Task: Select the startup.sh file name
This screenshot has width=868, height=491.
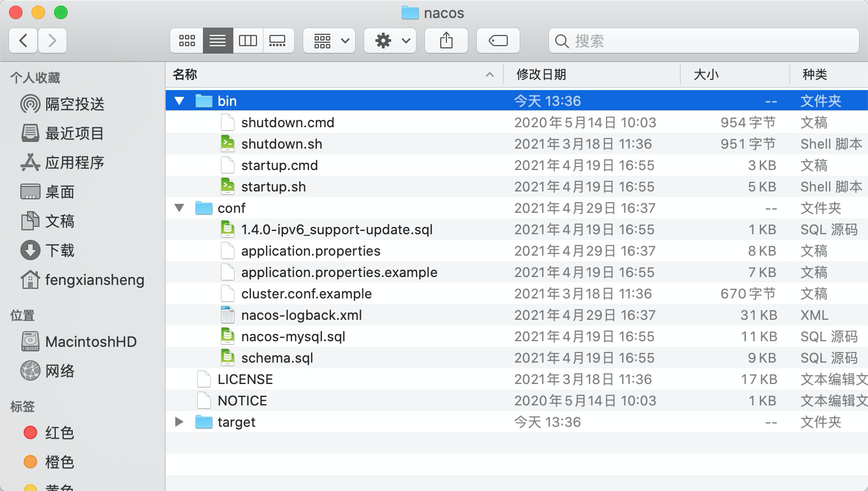Action: coord(273,186)
